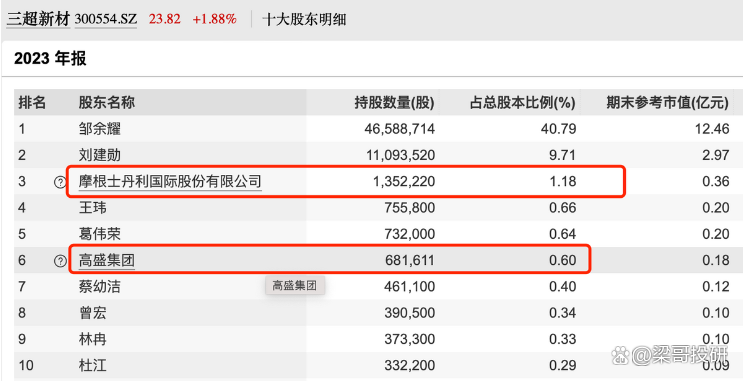
Task: Select shareholder name 王玮
Action: point(93,208)
